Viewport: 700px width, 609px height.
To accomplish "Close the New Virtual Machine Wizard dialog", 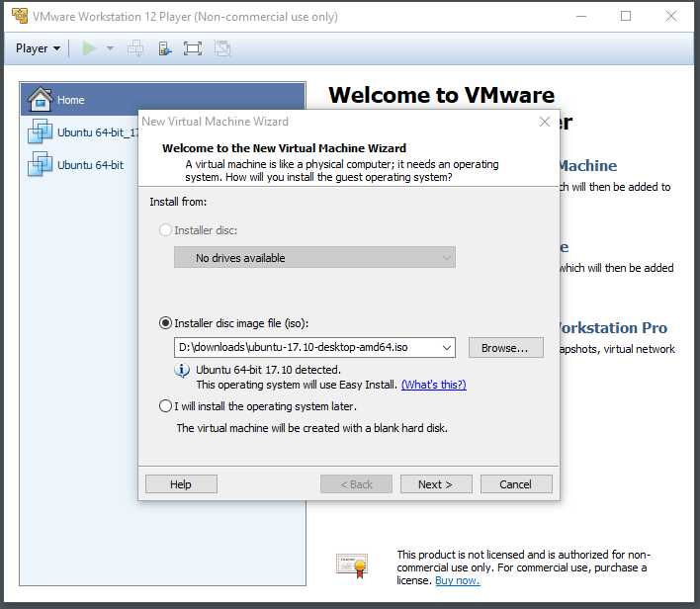I will [544, 122].
